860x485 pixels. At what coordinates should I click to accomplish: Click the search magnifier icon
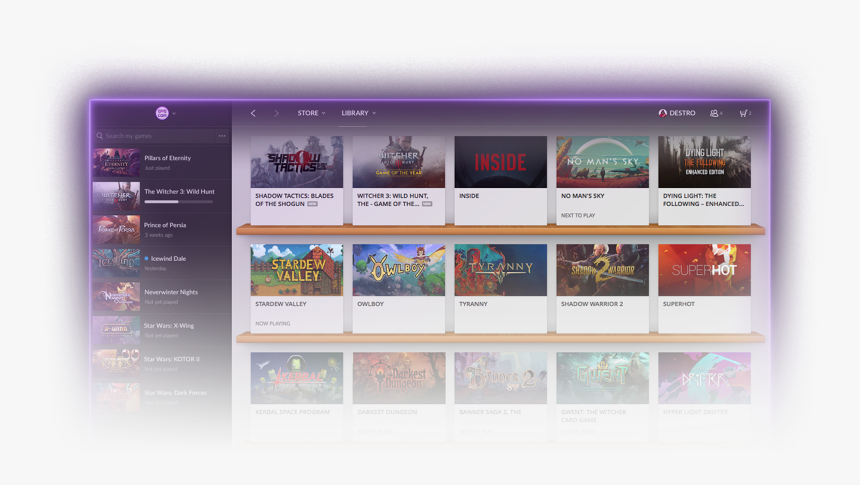click(x=99, y=136)
